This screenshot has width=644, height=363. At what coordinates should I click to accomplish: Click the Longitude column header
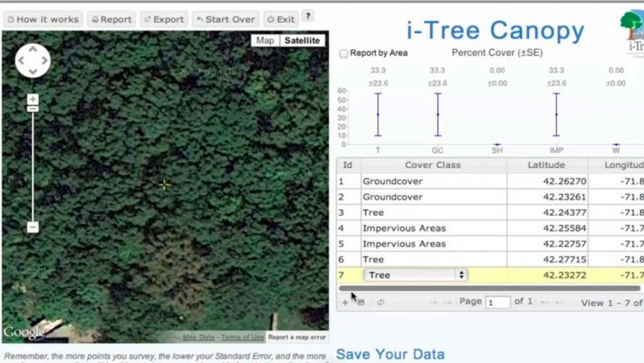pyautogui.click(x=616, y=165)
